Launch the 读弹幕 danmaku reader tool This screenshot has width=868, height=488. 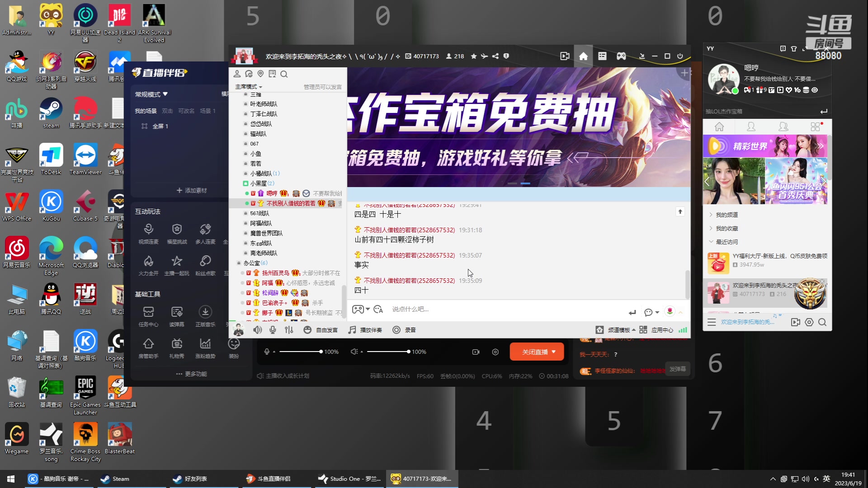click(x=177, y=315)
